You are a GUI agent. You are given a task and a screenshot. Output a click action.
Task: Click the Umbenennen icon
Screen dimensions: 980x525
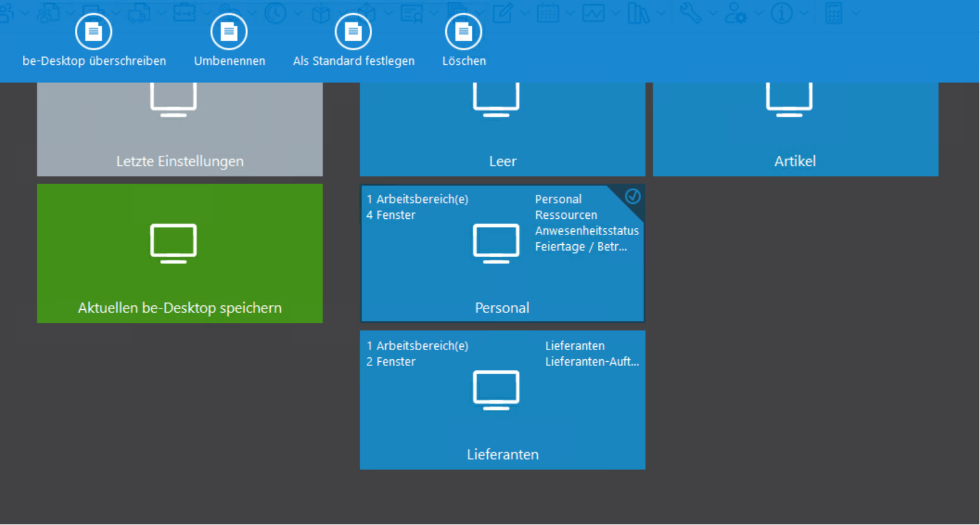pos(229,32)
